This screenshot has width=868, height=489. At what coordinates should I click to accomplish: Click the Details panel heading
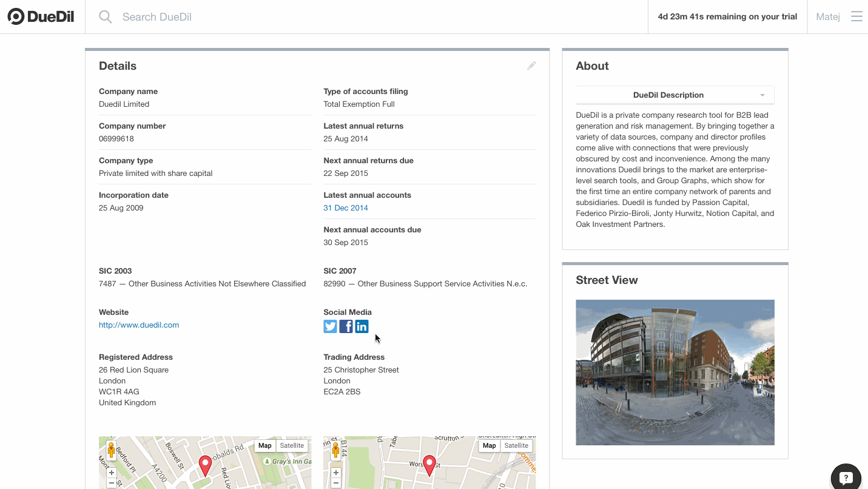point(118,66)
